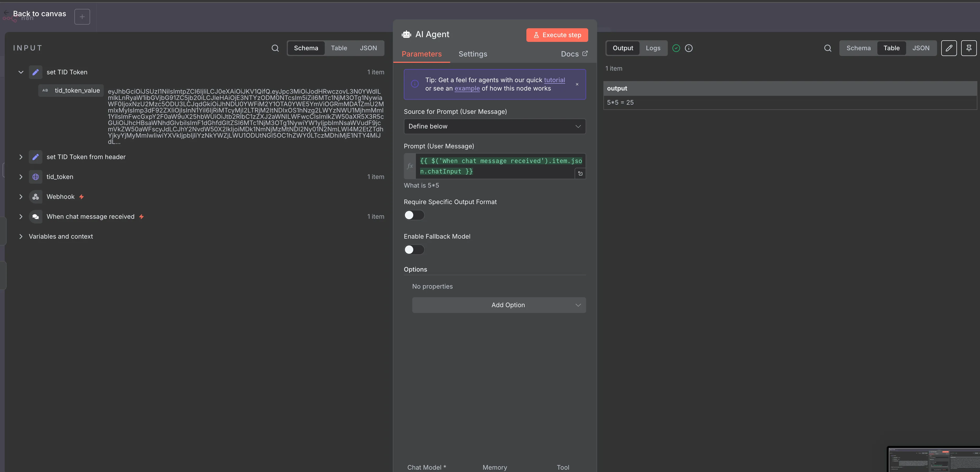Click the green success checkmark icon
The image size is (980, 472).
pyautogui.click(x=676, y=48)
